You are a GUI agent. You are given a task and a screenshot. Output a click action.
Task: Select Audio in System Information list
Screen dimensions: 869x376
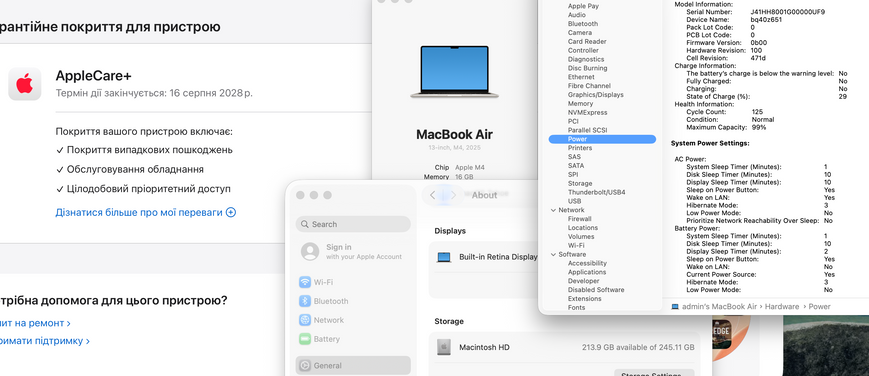(576, 15)
